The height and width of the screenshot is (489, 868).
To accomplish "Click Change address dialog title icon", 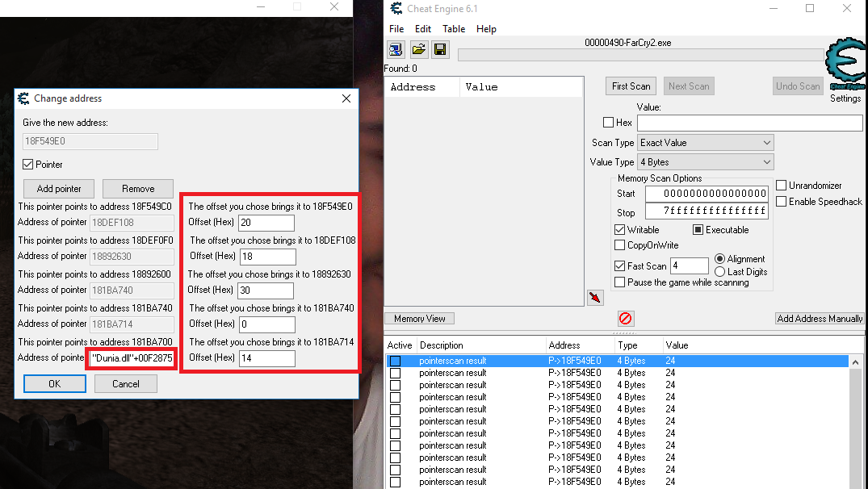I will tap(23, 98).
